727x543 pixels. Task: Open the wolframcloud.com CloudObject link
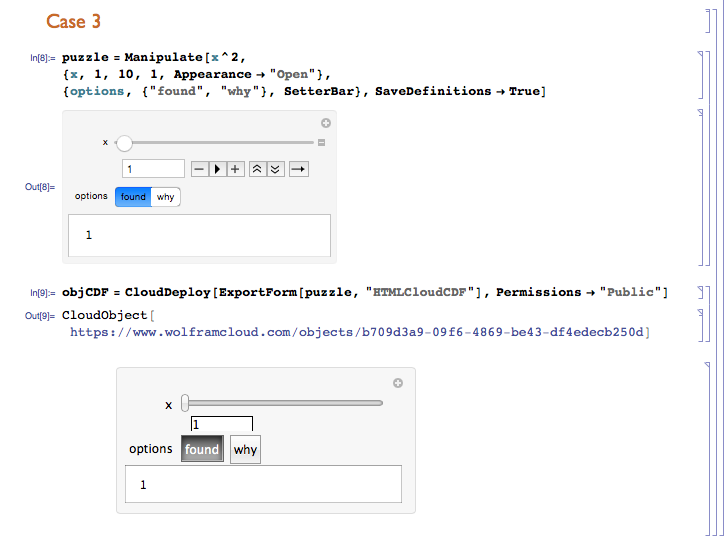(x=357, y=332)
